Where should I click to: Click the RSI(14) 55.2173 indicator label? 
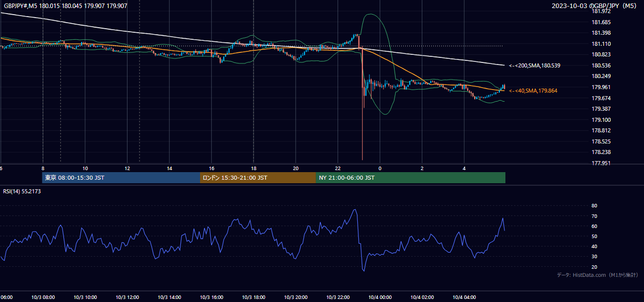click(22, 191)
